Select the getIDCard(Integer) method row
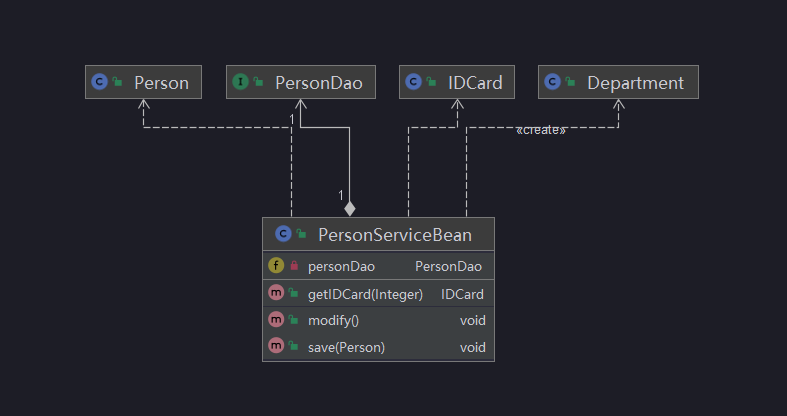 point(378,294)
